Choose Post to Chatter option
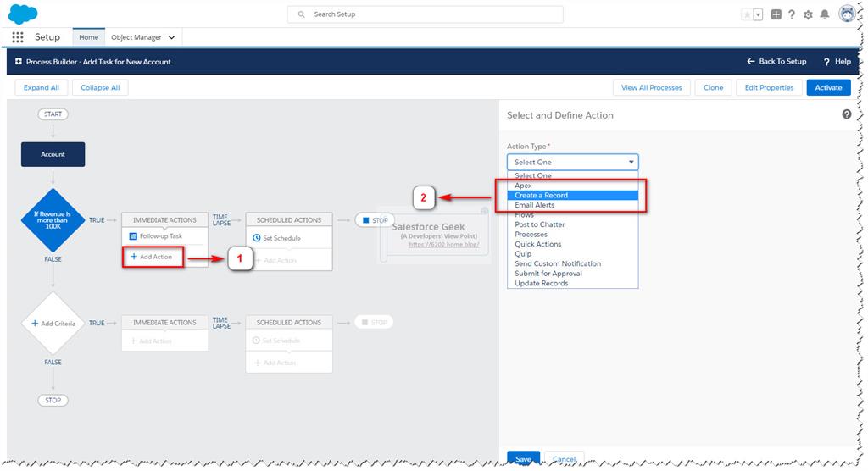Screen dimensions: 868x471 pyautogui.click(x=572, y=224)
